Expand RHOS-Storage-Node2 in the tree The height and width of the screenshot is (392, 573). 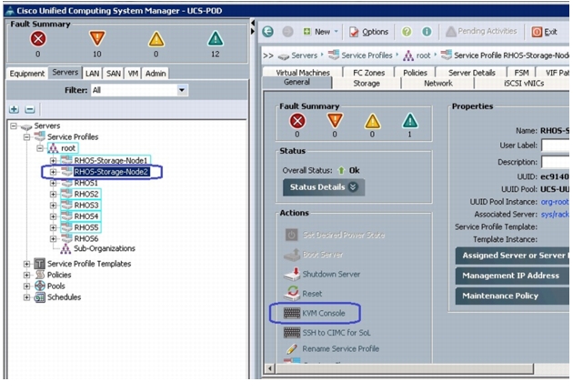tap(53, 172)
